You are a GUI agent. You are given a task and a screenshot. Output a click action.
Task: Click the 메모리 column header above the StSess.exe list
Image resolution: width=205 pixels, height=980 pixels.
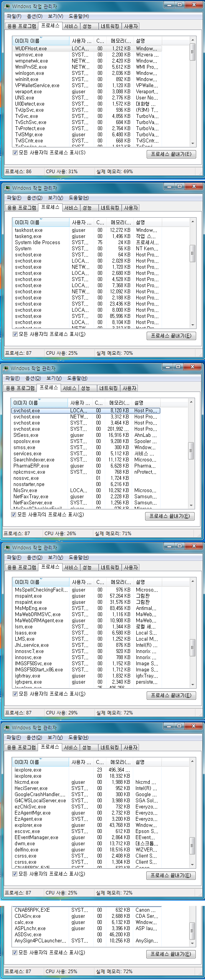pyautogui.click(x=119, y=403)
